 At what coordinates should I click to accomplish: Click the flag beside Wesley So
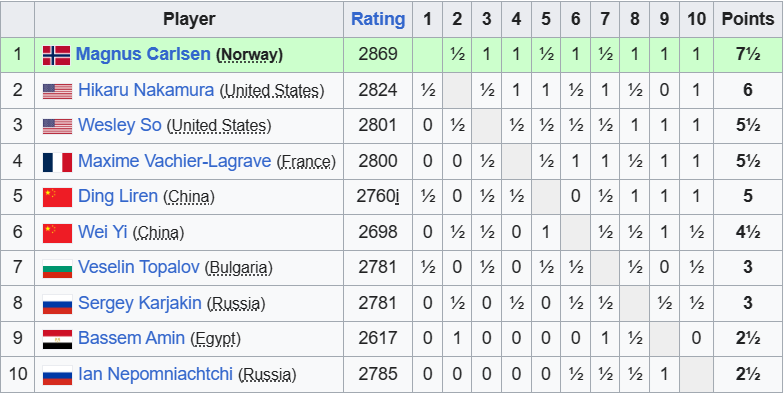(x=58, y=126)
